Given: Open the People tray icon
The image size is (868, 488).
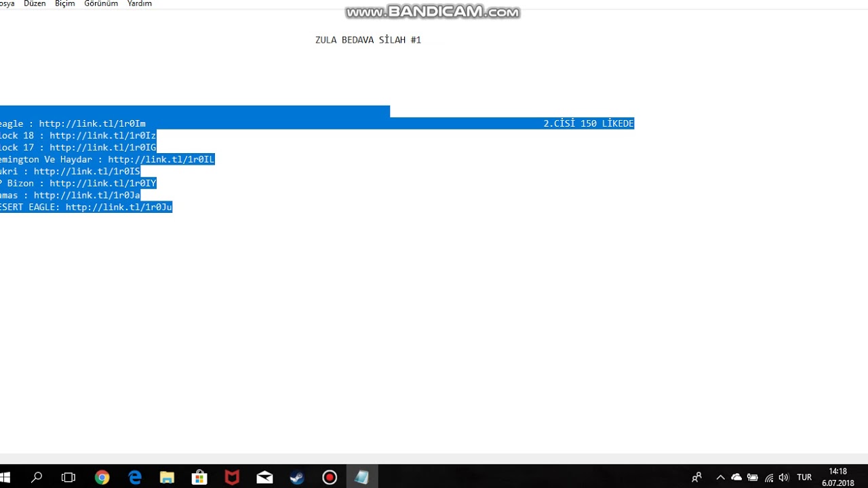Looking at the screenshot, I should pos(696,477).
